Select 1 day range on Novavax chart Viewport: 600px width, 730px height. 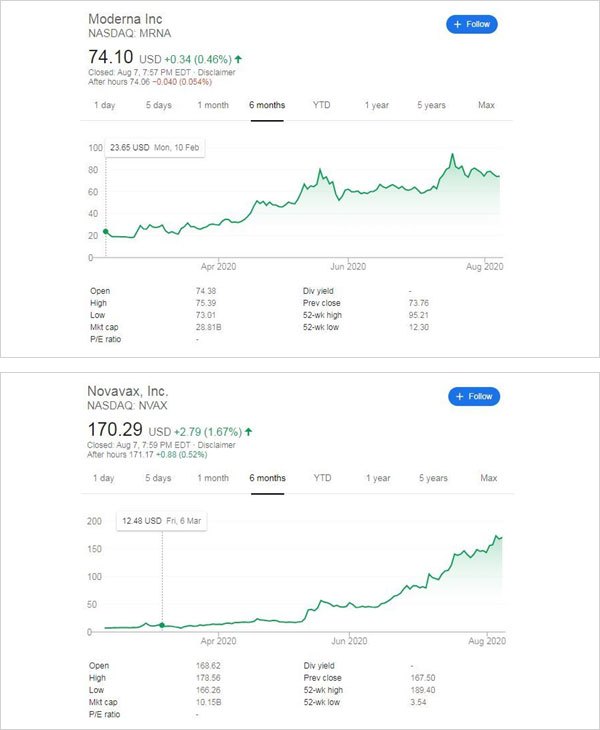pyautogui.click(x=103, y=478)
